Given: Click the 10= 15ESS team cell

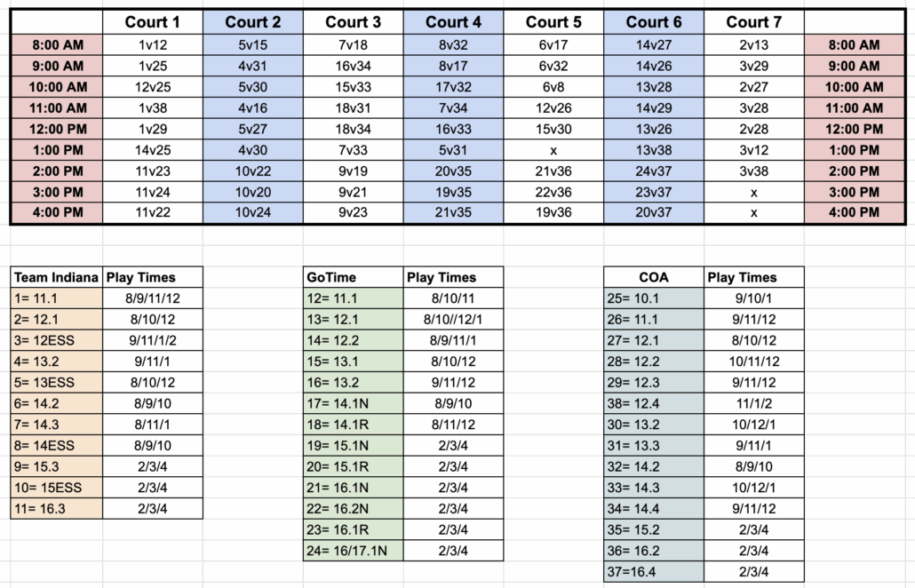Looking at the screenshot, I should click(x=57, y=488).
